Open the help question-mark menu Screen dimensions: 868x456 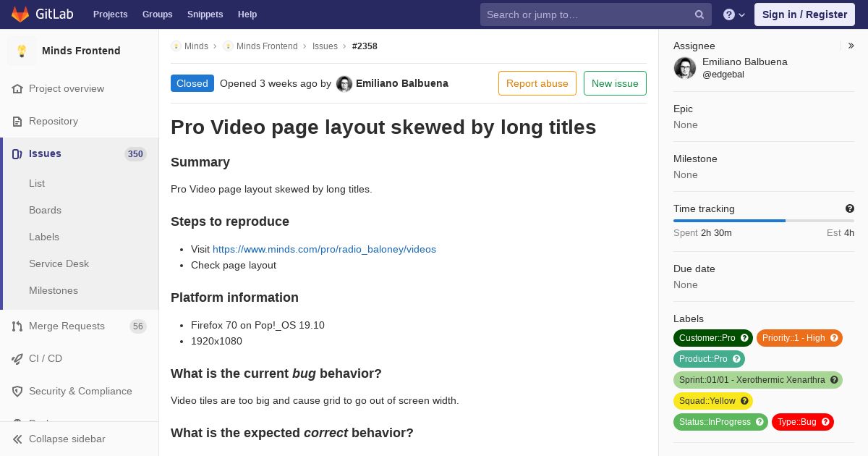(734, 14)
